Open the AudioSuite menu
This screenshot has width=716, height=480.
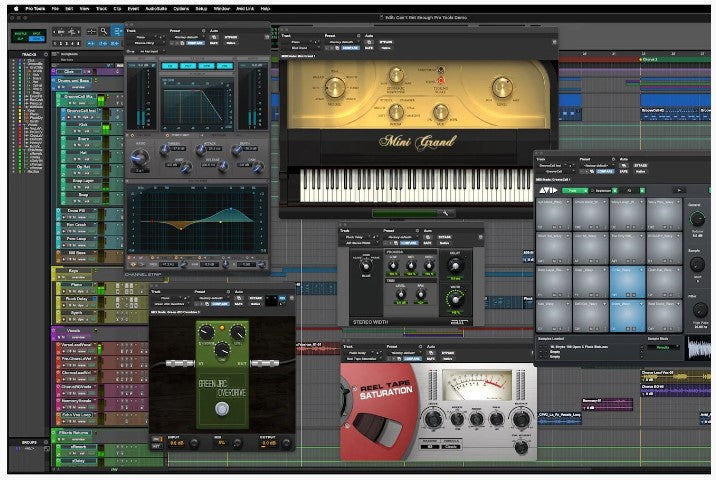pyautogui.click(x=155, y=8)
